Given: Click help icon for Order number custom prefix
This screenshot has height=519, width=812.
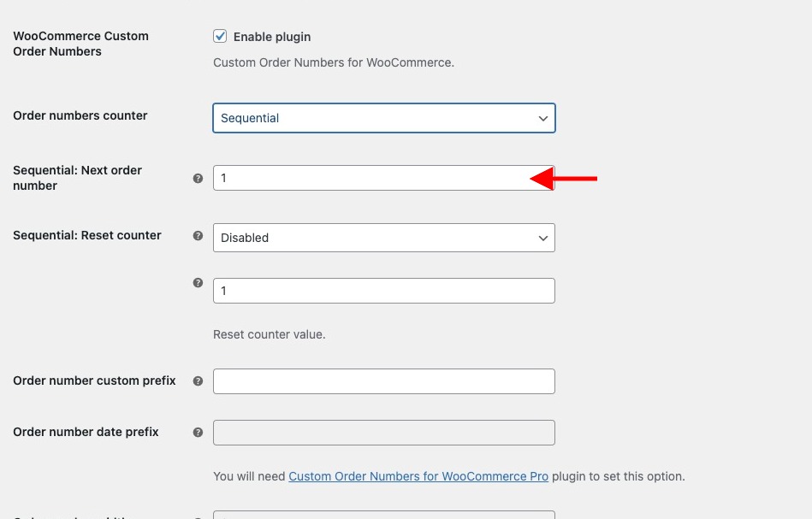Looking at the screenshot, I should click(x=198, y=380).
